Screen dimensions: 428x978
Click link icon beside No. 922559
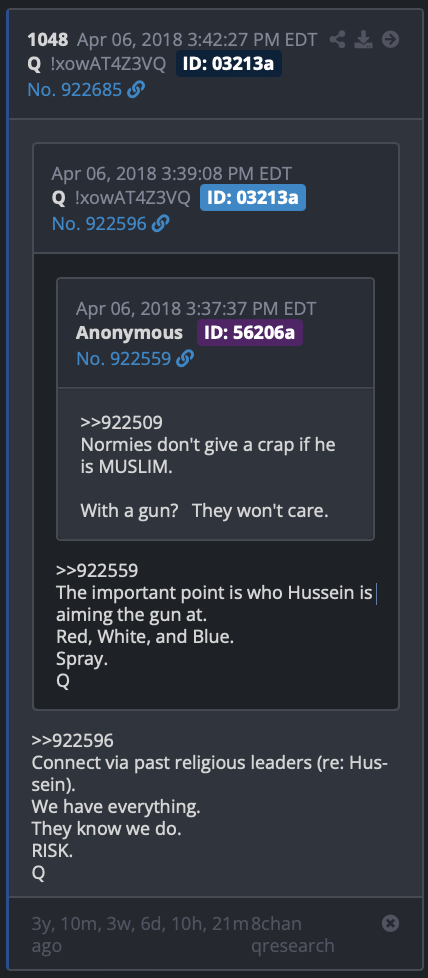[185, 358]
